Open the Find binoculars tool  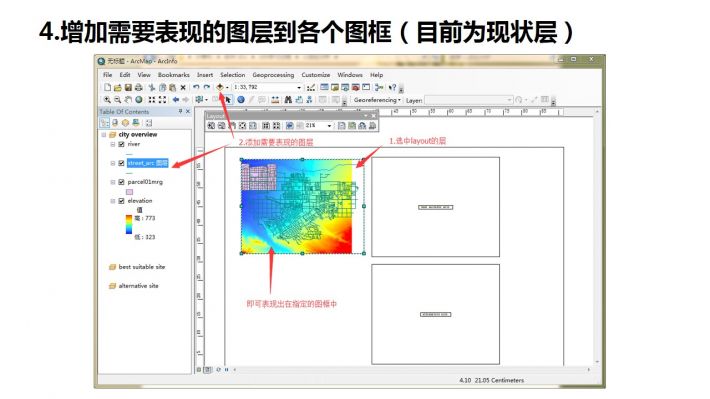(288, 100)
